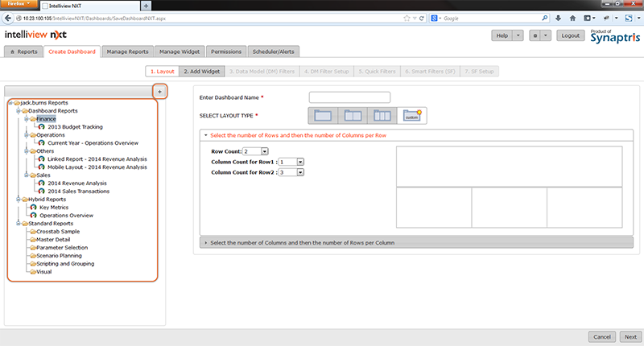
Task: Select Scenario Planning item
Action: point(59,256)
